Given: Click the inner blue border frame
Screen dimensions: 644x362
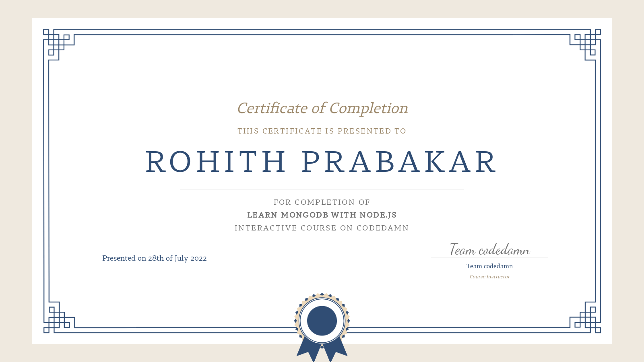Looking at the screenshot, I should [321, 35].
